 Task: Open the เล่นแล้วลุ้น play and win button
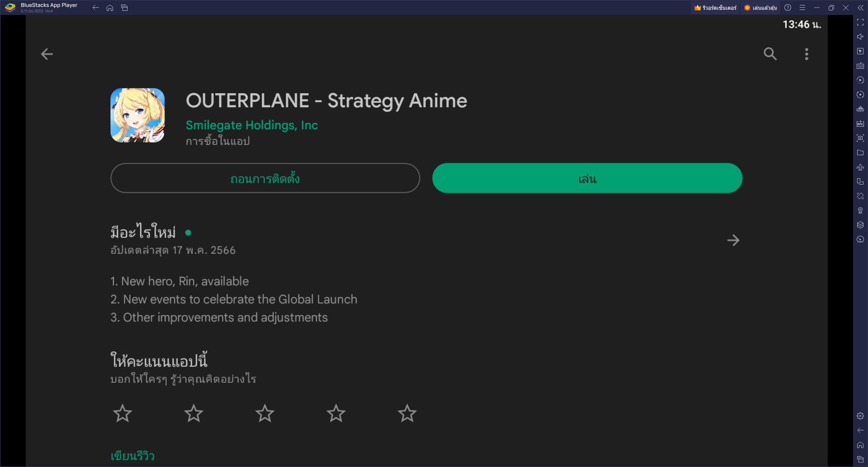(761, 8)
